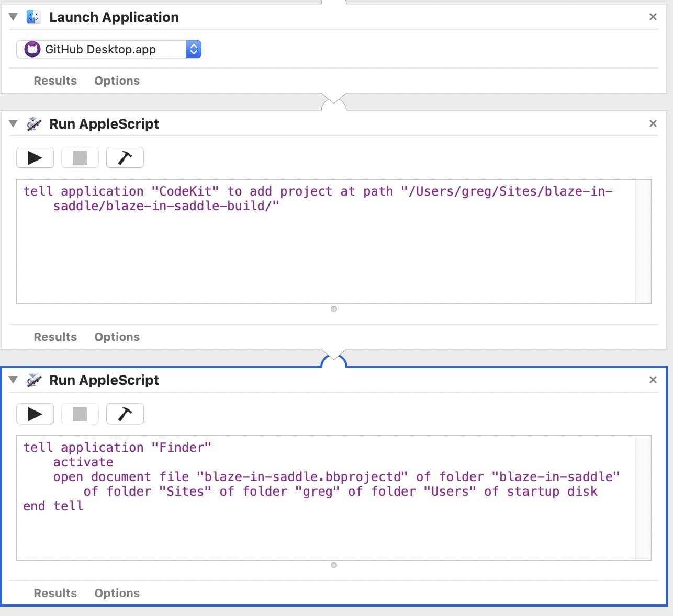Click the word "activate" in Finder script
This screenshot has height=616, width=673.
click(x=83, y=462)
